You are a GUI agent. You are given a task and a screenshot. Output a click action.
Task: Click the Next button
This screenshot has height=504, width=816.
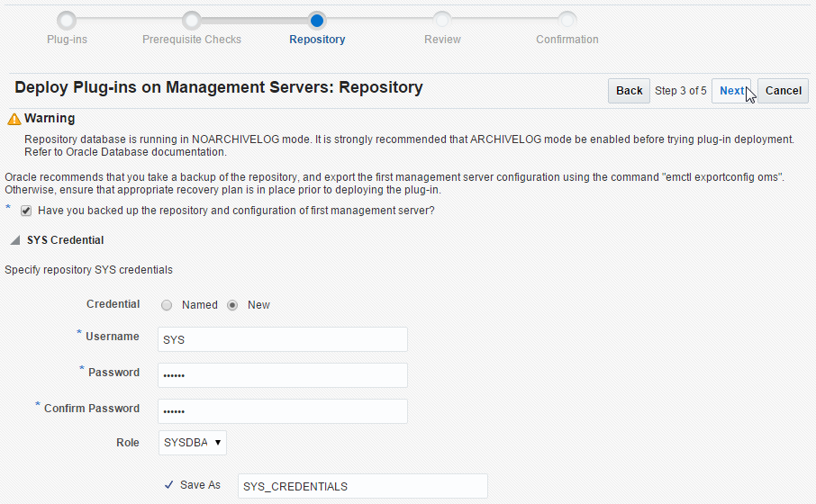[x=731, y=91]
